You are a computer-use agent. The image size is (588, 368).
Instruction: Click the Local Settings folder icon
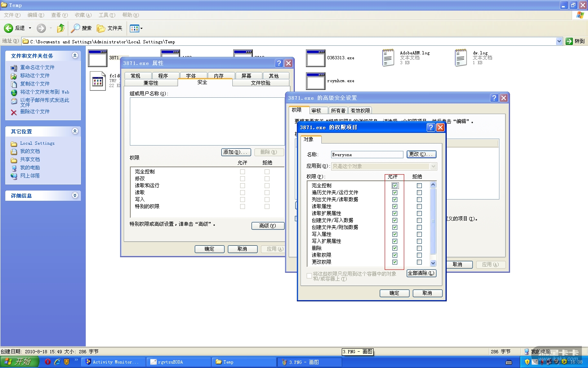(14, 144)
